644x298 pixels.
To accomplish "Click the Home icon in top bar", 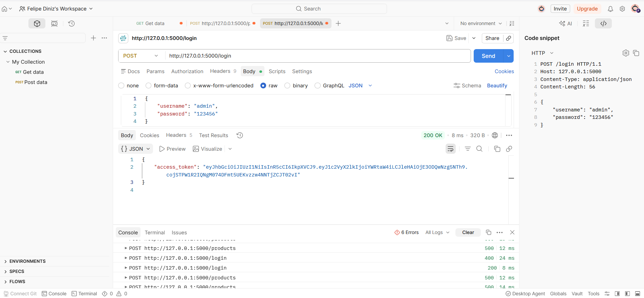I will [x=4, y=9].
